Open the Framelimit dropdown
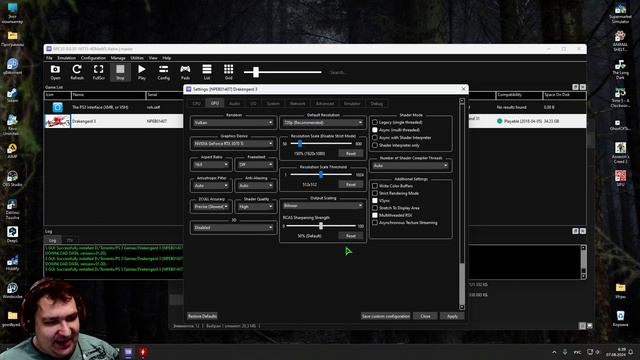Viewport: 640px width, 360px height. [256, 164]
